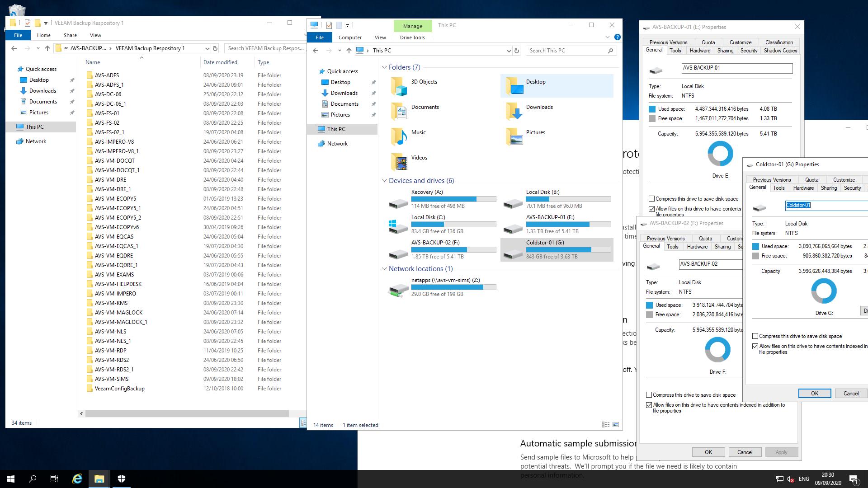Open the 3D Objects folder icon

click(x=399, y=86)
